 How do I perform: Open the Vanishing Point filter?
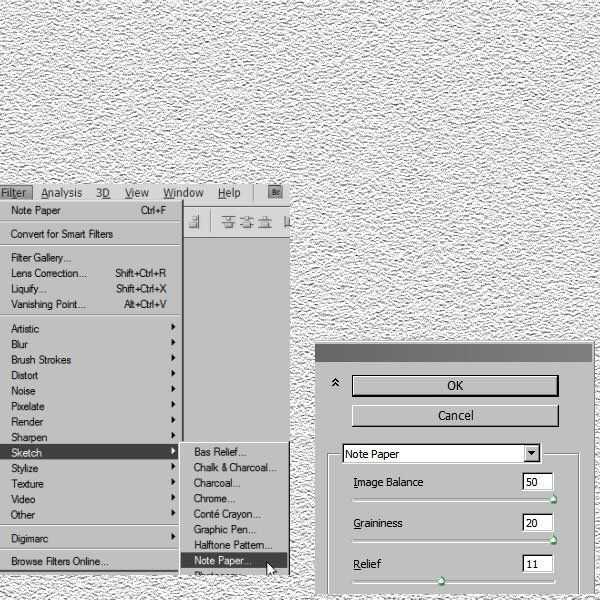click(x=89, y=305)
